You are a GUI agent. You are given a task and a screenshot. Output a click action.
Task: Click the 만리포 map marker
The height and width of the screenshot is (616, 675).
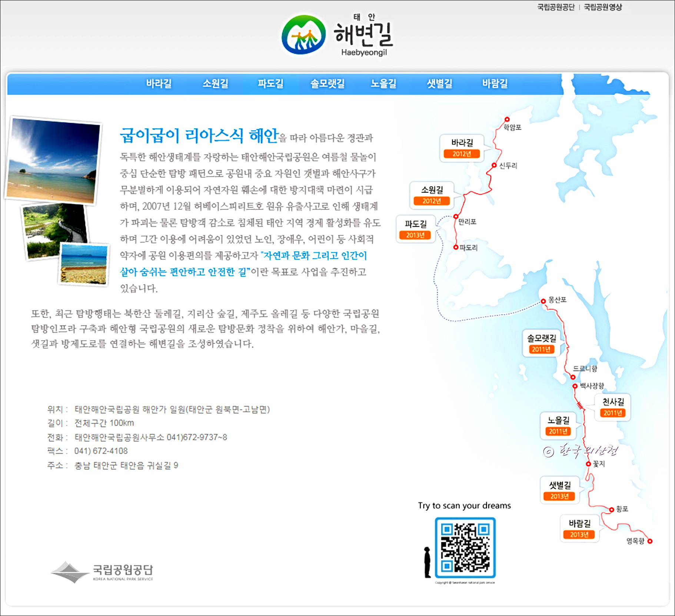click(x=456, y=216)
